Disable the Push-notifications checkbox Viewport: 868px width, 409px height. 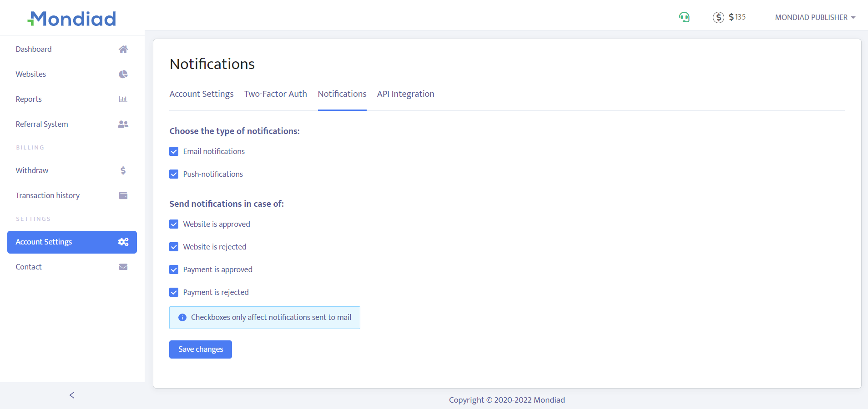tap(174, 174)
